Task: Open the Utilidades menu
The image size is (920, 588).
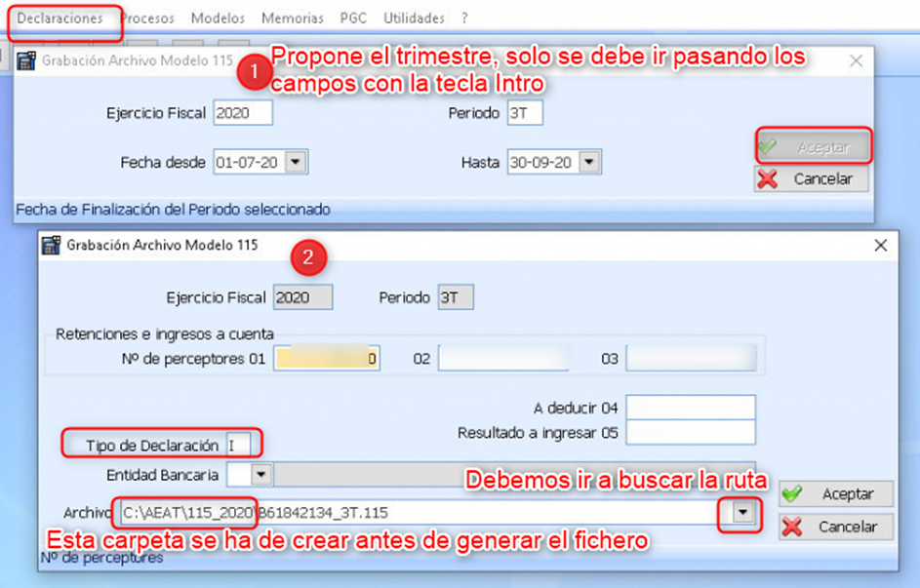Action: pos(414,19)
